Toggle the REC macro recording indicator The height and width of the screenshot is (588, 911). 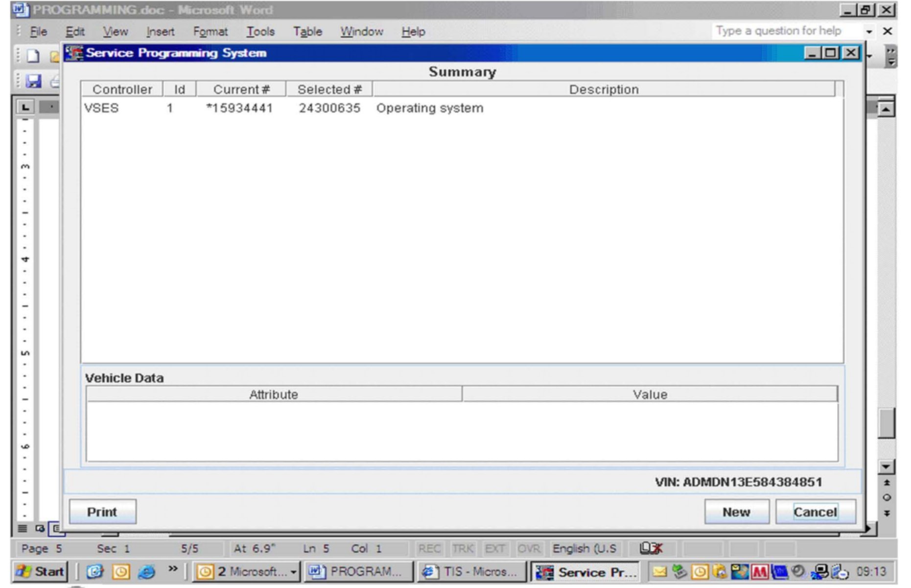[429, 549]
